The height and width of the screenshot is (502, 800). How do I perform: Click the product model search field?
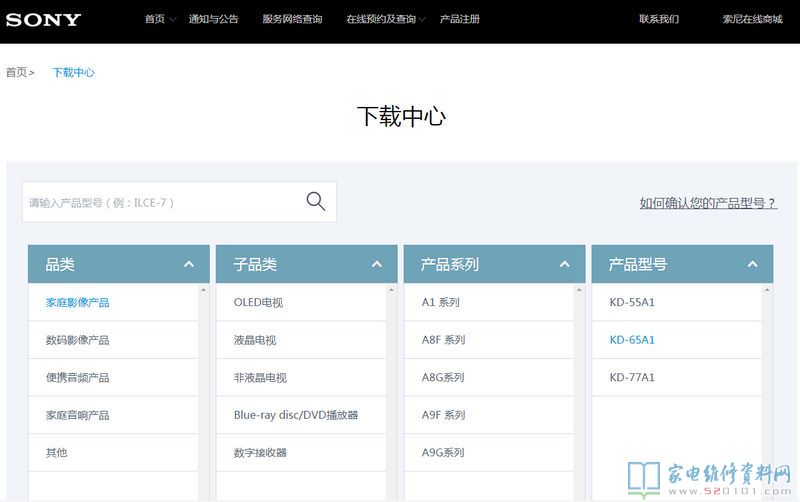(x=160, y=202)
